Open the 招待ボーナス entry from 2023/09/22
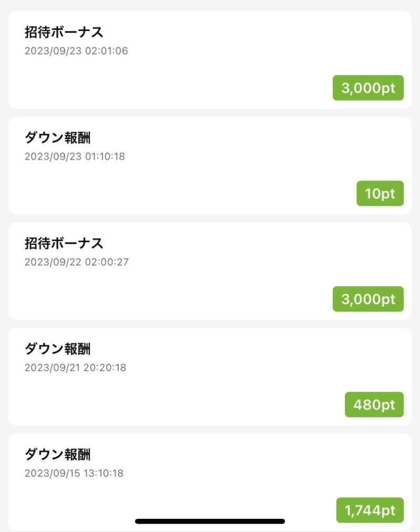420x532 pixels. tap(210, 271)
